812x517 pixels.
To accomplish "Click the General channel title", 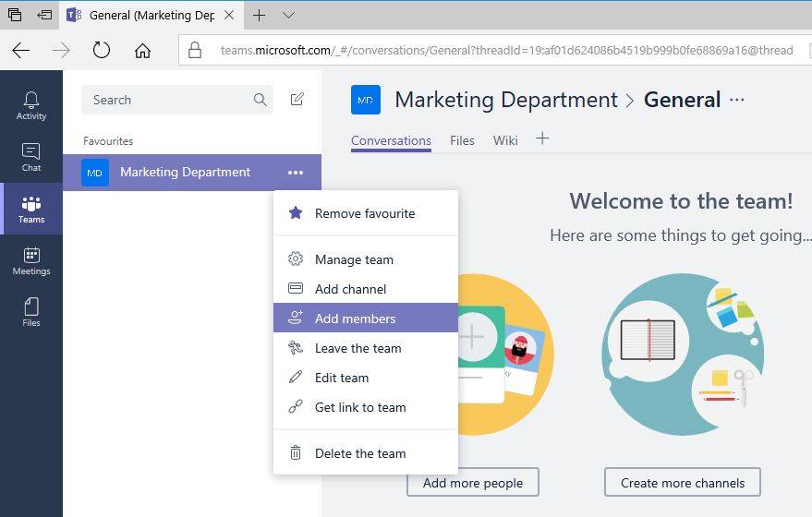I will click(682, 100).
